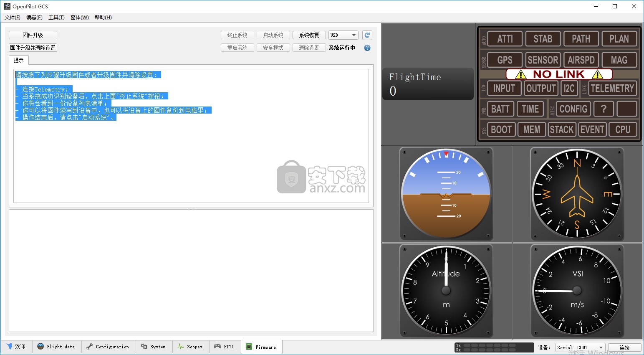The width and height of the screenshot is (644, 355).
Task: Click the 重启系统 button
Action: 237,48
